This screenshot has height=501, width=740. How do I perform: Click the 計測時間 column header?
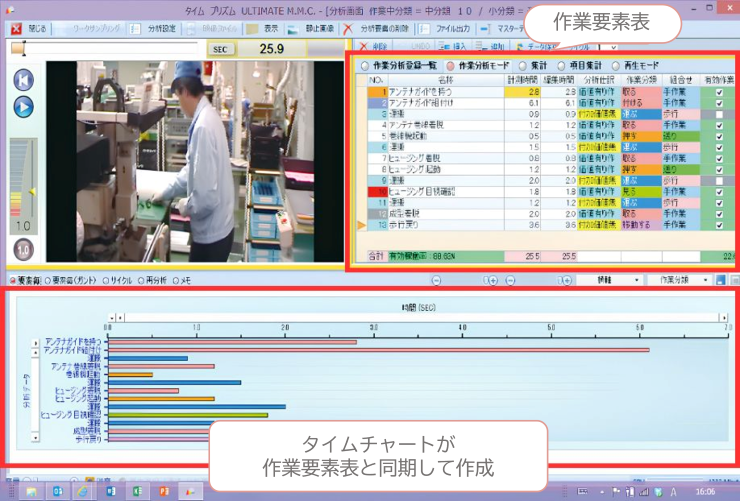click(522, 80)
